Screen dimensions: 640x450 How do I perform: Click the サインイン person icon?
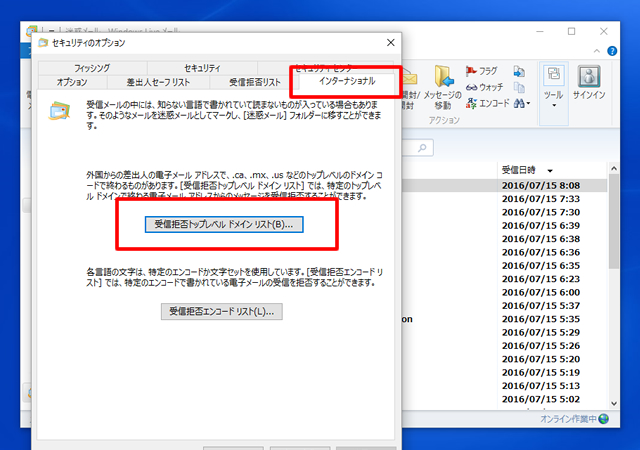(589, 77)
